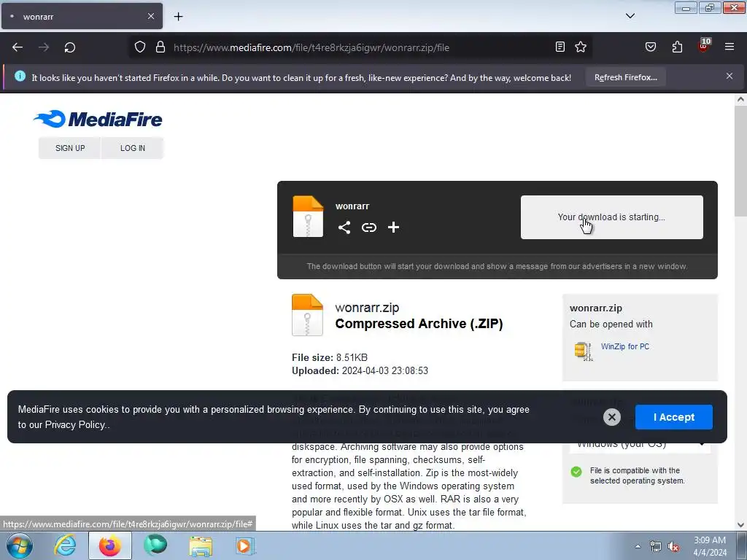Open tracking protection shield icon
747x560 pixels.
pyautogui.click(x=139, y=47)
